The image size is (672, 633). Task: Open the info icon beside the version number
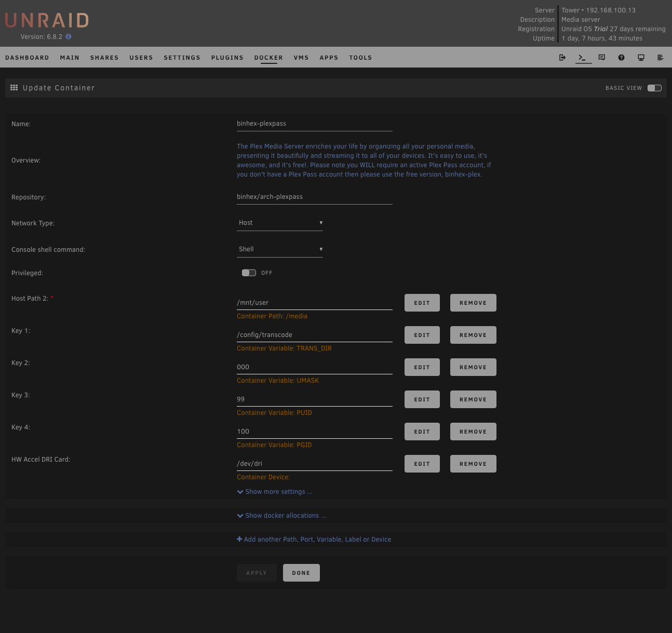tap(68, 37)
